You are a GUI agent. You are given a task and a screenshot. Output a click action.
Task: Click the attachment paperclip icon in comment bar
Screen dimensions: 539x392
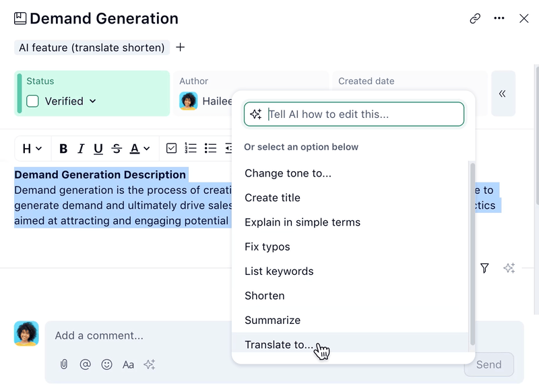65,364
